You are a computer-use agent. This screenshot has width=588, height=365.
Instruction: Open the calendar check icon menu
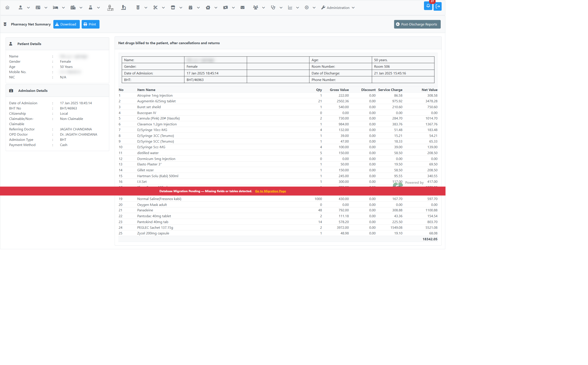click(x=190, y=7)
